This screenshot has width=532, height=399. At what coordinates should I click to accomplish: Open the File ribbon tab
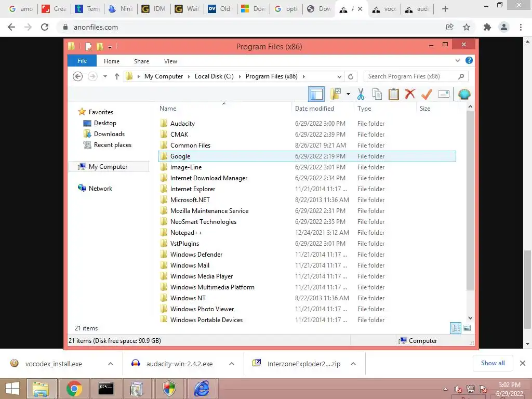pyautogui.click(x=82, y=61)
